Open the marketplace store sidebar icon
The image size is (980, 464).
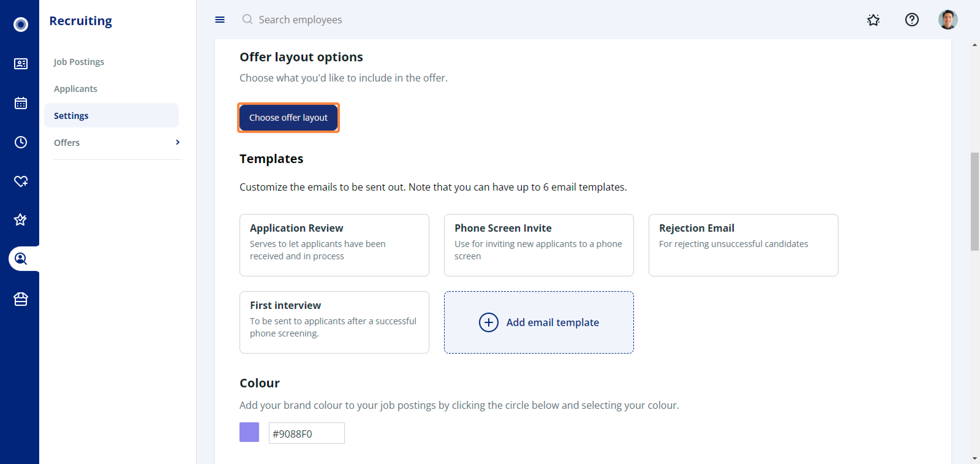pyautogui.click(x=21, y=299)
